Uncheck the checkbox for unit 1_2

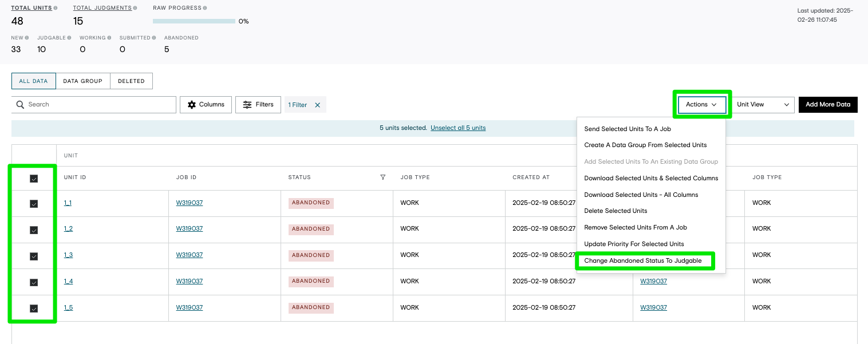[34, 230]
